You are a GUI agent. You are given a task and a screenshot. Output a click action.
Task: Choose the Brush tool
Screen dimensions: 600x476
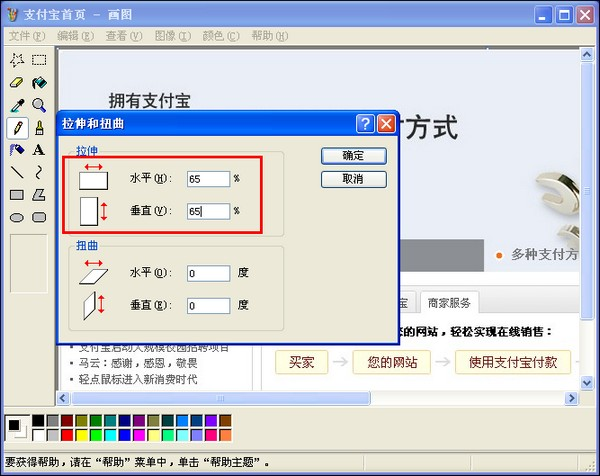(x=39, y=128)
